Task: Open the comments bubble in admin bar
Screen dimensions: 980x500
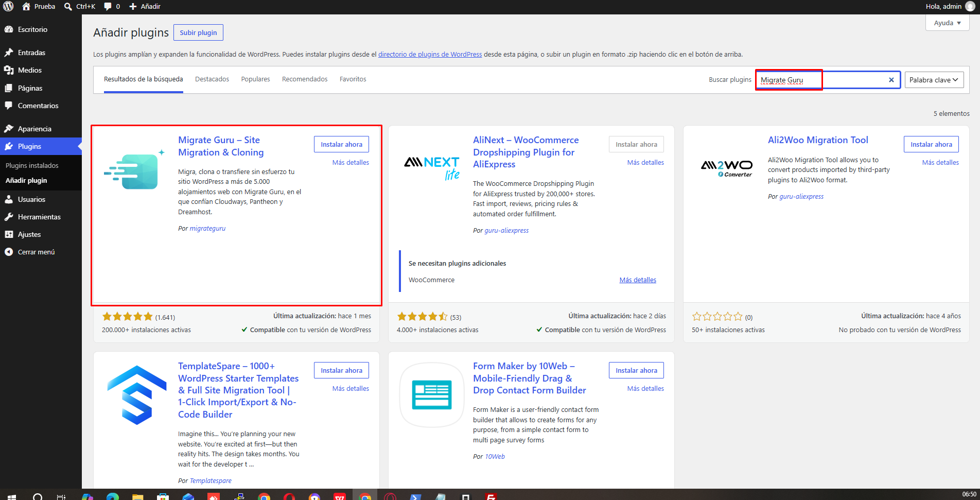Action: [112, 6]
